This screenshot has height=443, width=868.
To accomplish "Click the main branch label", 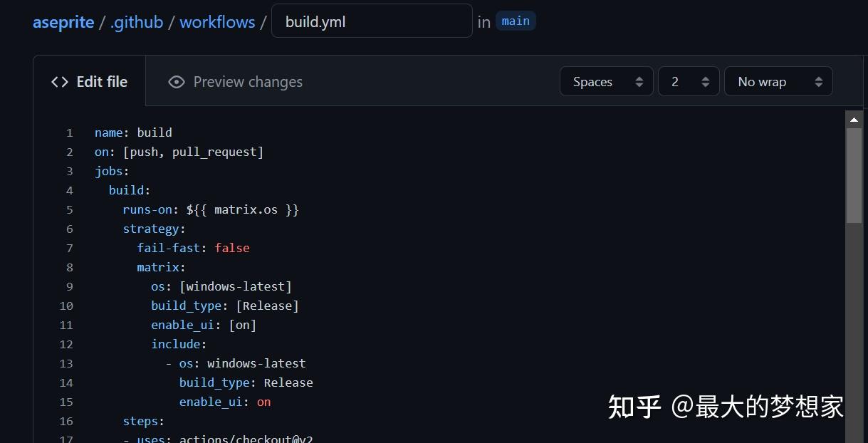I will click(x=516, y=21).
